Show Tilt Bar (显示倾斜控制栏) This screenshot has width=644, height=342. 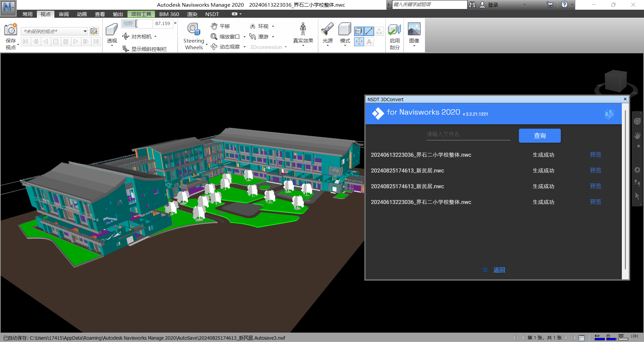[145, 49]
